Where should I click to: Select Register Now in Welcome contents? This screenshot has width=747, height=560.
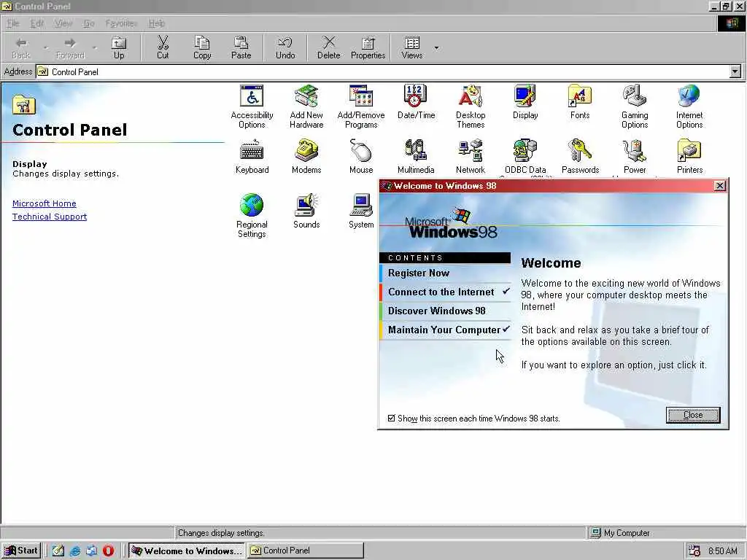(445, 273)
